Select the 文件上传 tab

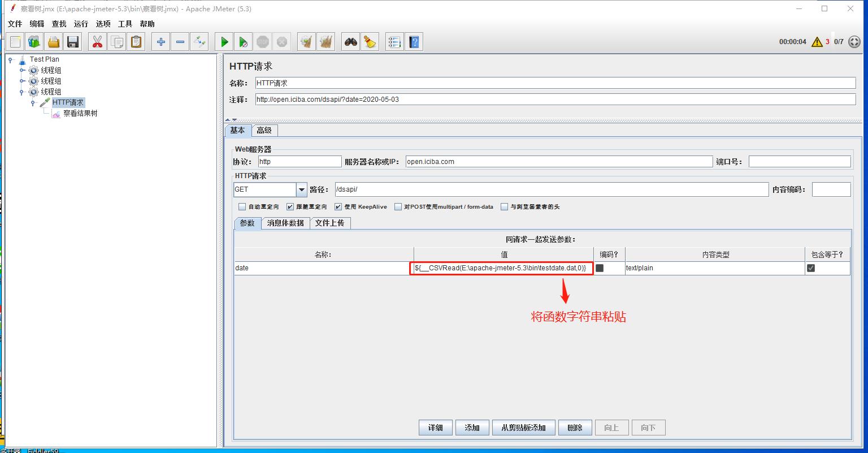330,223
